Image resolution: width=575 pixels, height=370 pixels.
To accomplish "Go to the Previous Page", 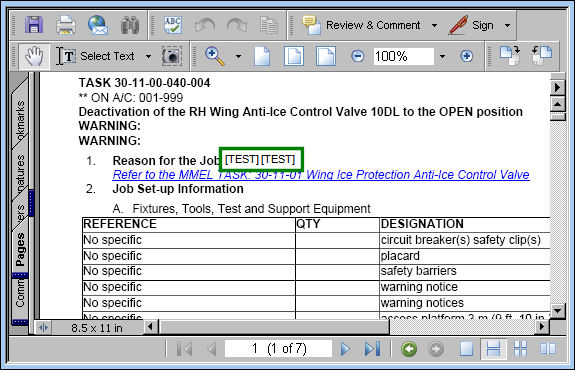I will point(211,349).
